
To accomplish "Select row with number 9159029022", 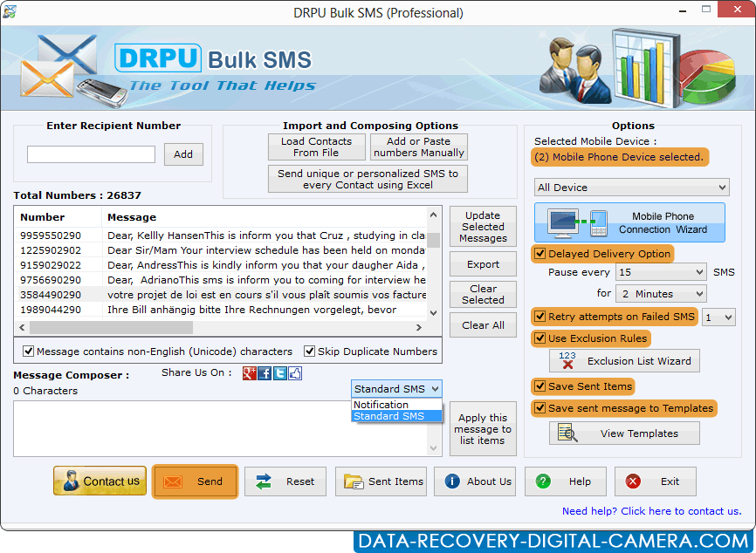I will click(220, 265).
